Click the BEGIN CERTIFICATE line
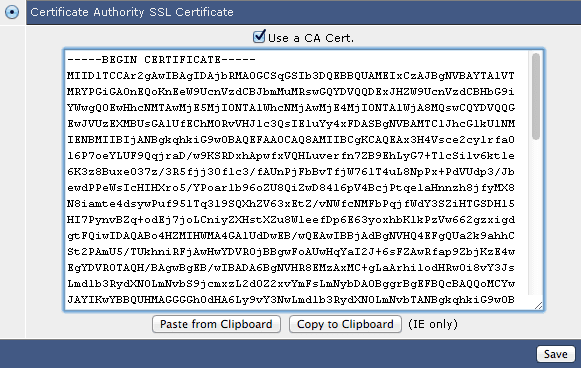 coord(161,60)
